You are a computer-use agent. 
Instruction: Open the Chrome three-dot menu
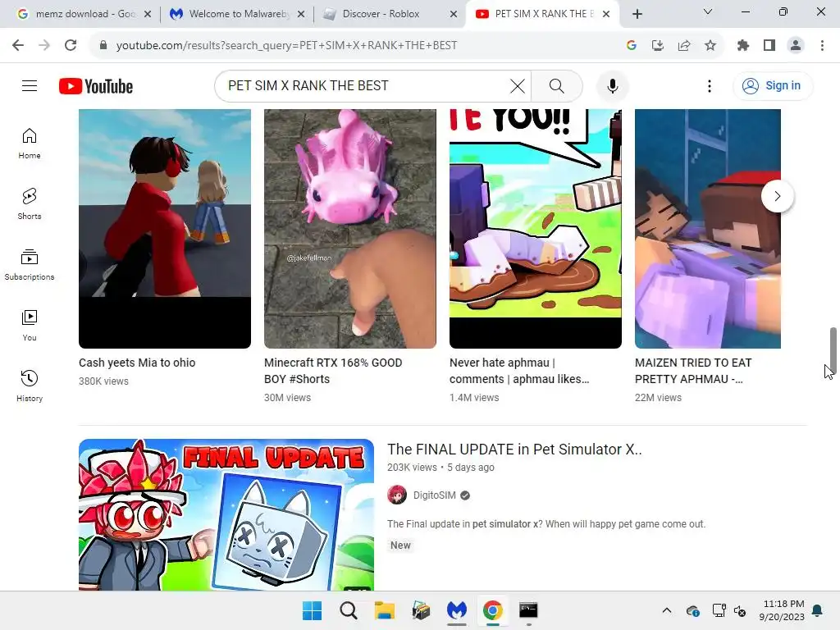(x=822, y=46)
